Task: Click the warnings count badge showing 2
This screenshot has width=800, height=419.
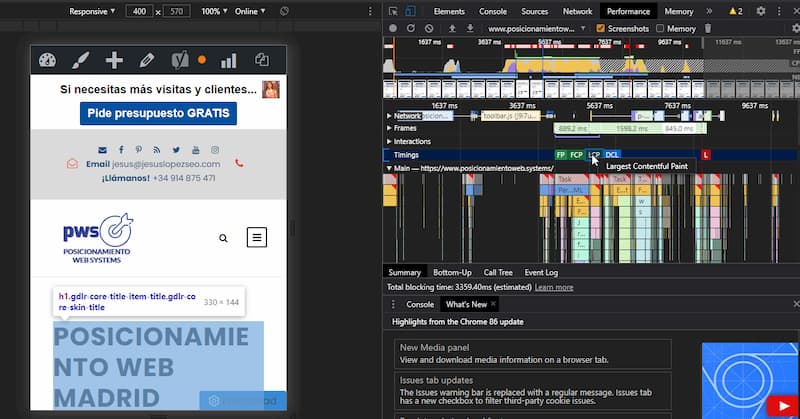Action: (x=736, y=11)
